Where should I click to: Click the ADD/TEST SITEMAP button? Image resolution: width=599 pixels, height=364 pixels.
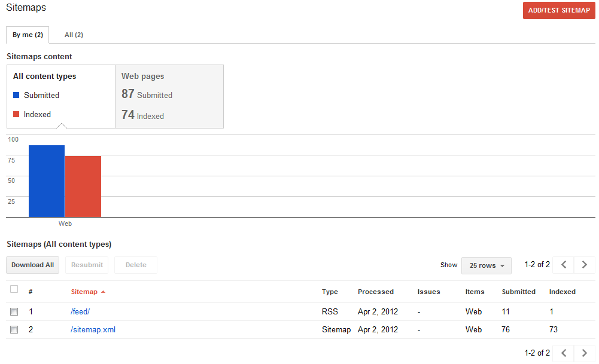(559, 10)
